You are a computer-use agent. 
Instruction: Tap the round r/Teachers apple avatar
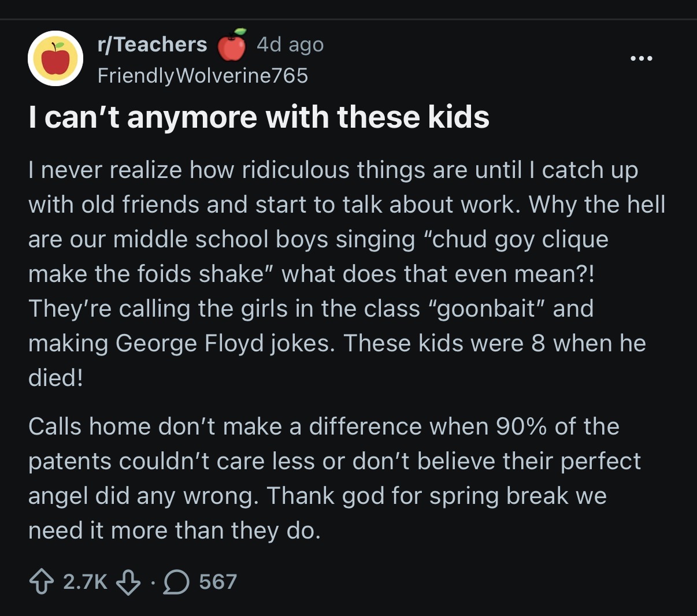[x=55, y=58]
